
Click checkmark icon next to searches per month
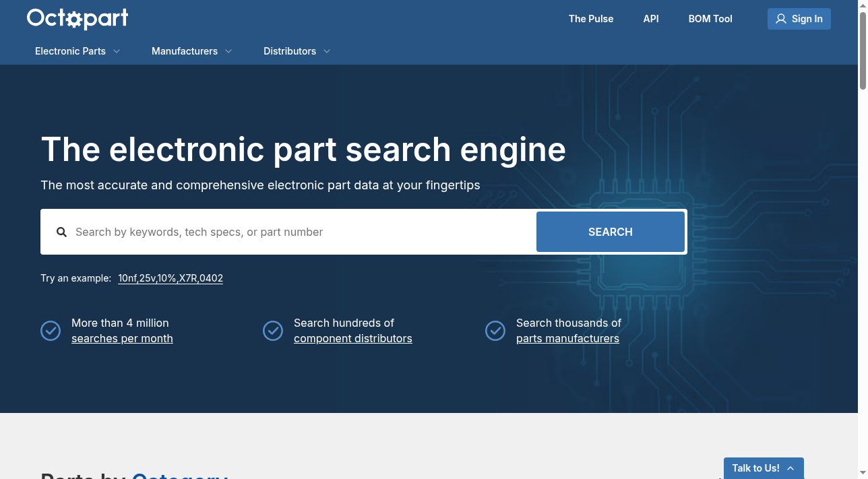[51, 331]
